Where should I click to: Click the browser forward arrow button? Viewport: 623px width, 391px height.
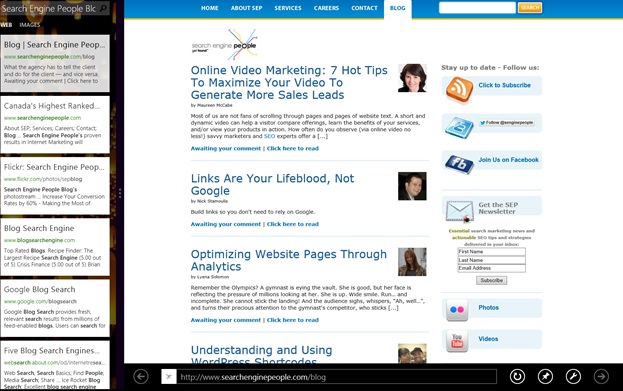tap(601, 376)
